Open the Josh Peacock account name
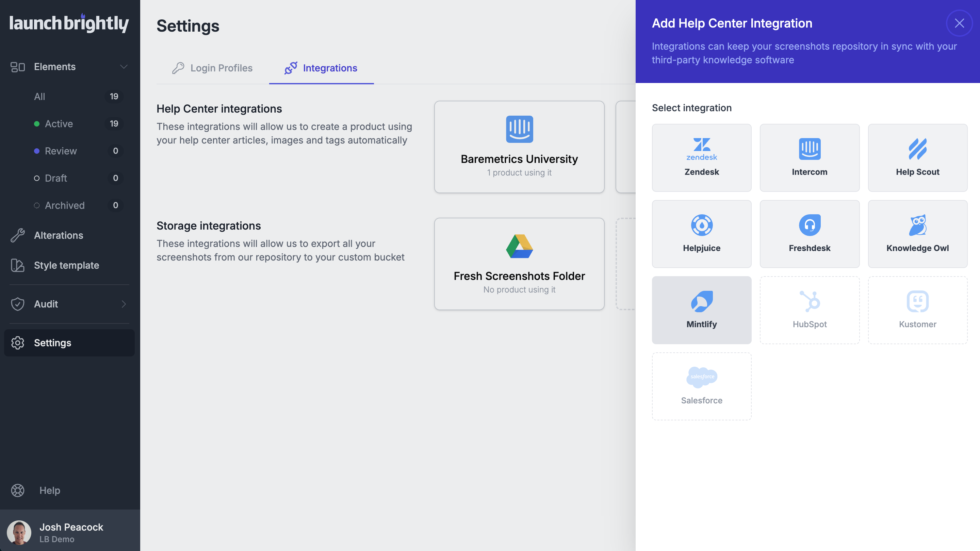This screenshot has width=980, height=551. (x=71, y=528)
